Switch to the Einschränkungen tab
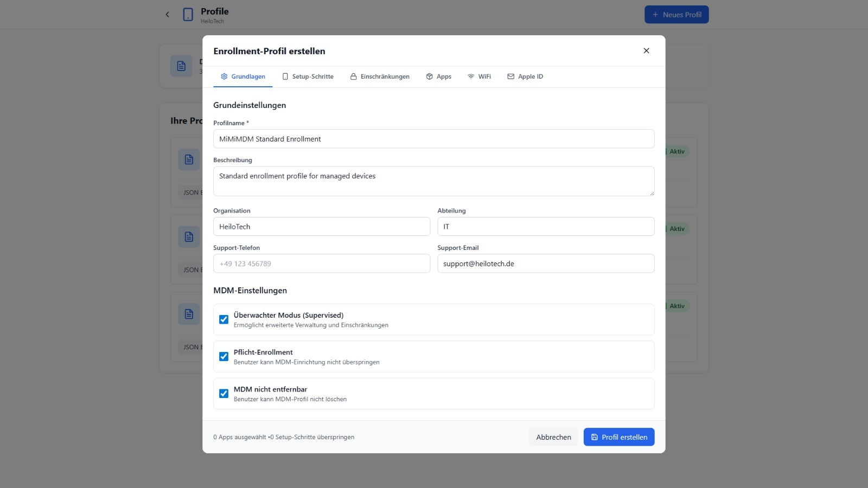The height and width of the screenshot is (488, 868). 380,76
